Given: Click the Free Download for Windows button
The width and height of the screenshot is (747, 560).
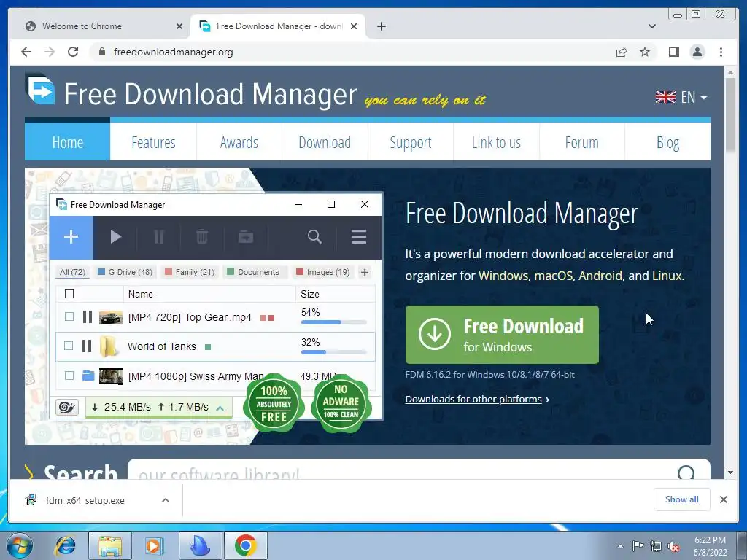Looking at the screenshot, I should pyautogui.click(x=502, y=334).
